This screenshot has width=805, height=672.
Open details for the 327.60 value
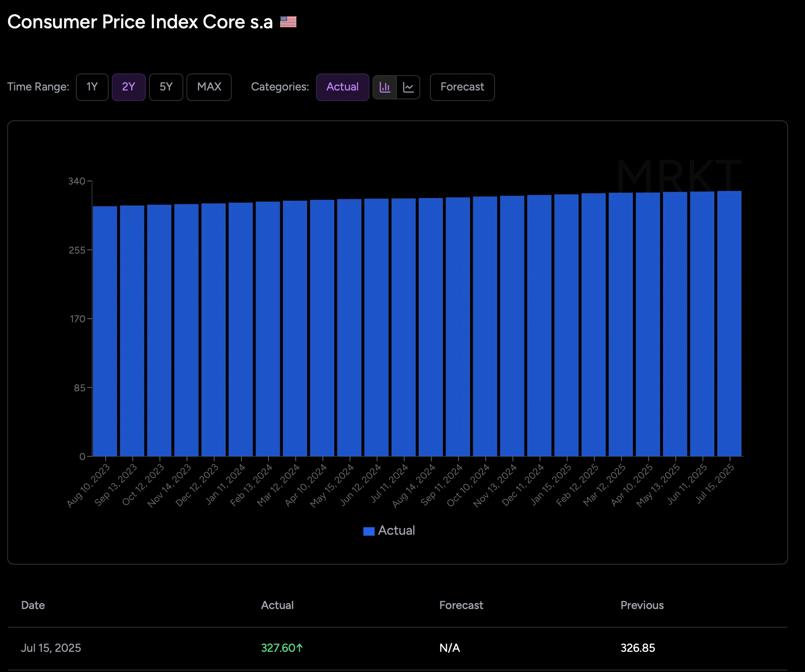point(282,648)
